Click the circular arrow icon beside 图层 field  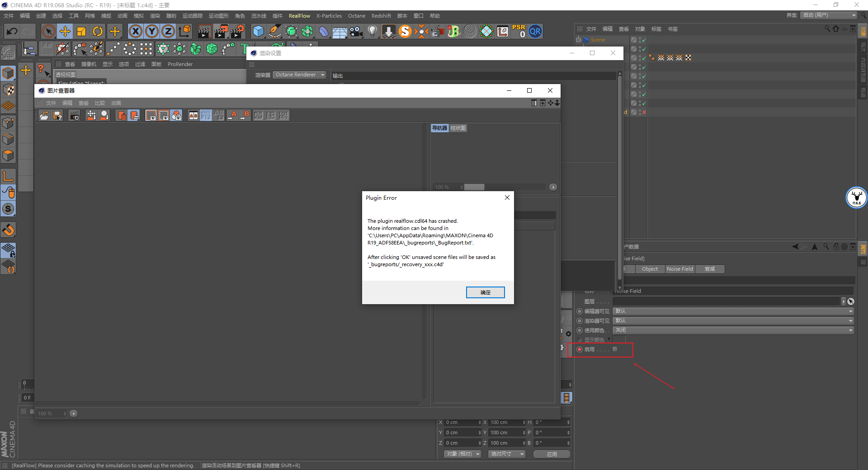pos(851,301)
